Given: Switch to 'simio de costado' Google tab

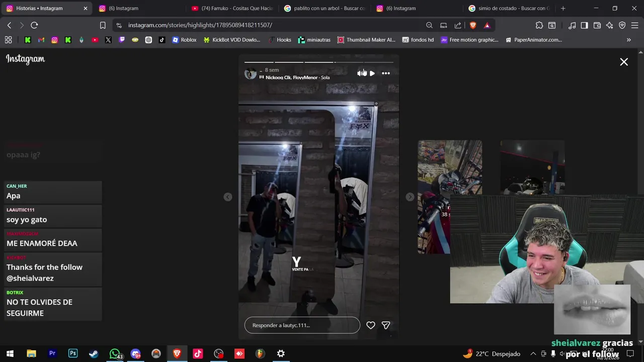Looking at the screenshot, I should click(508, 9).
